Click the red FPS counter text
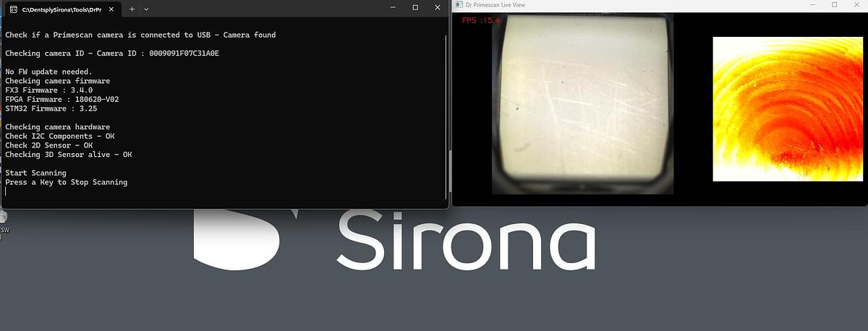 pos(481,20)
